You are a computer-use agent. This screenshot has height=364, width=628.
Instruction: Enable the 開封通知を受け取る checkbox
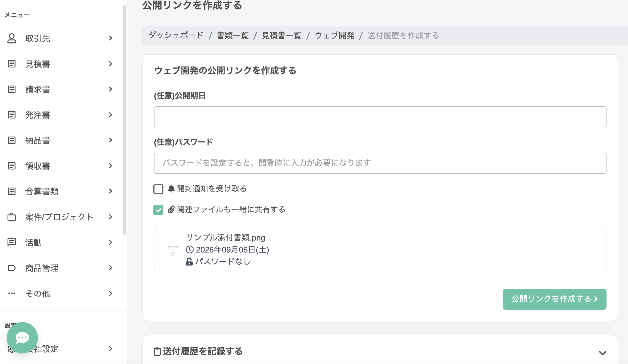point(158,189)
